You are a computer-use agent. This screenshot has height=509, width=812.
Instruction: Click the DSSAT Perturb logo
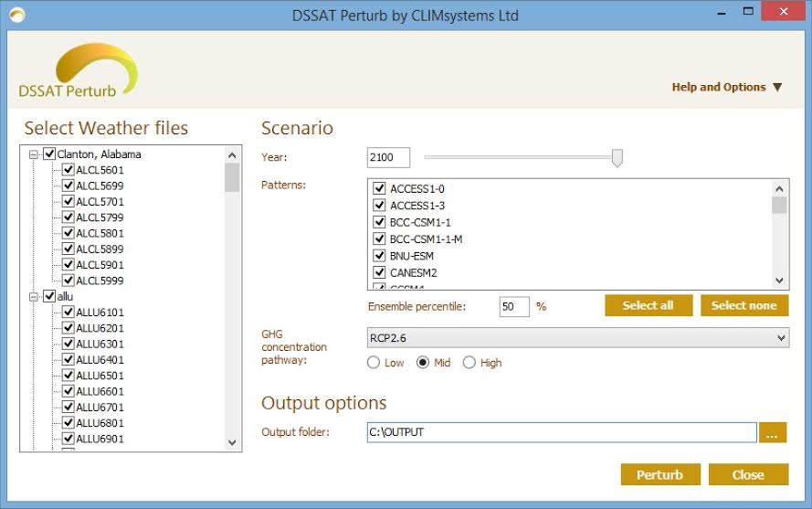[x=78, y=71]
